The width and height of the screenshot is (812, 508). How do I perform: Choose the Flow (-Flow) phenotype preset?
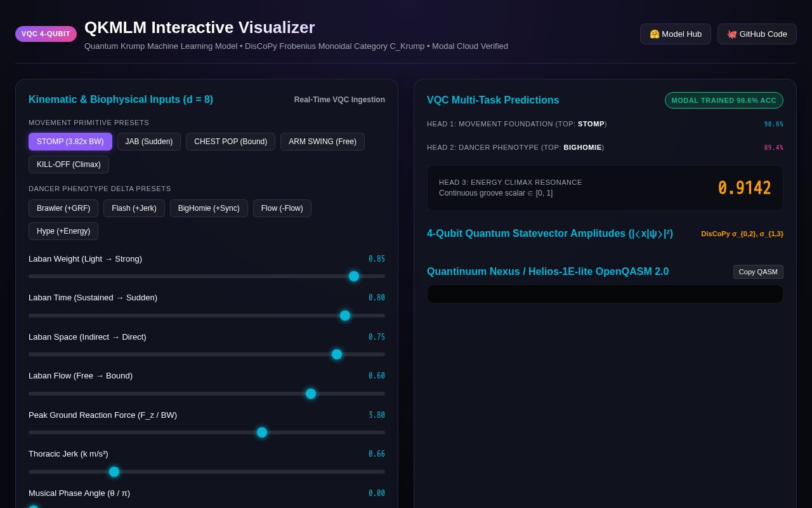pyautogui.click(x=282, y=208)
